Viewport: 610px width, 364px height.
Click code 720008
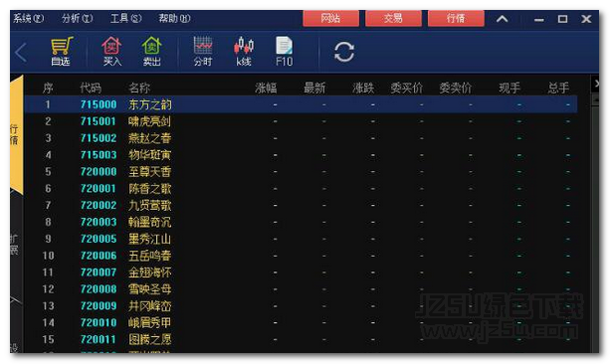[x=99, y=289]
